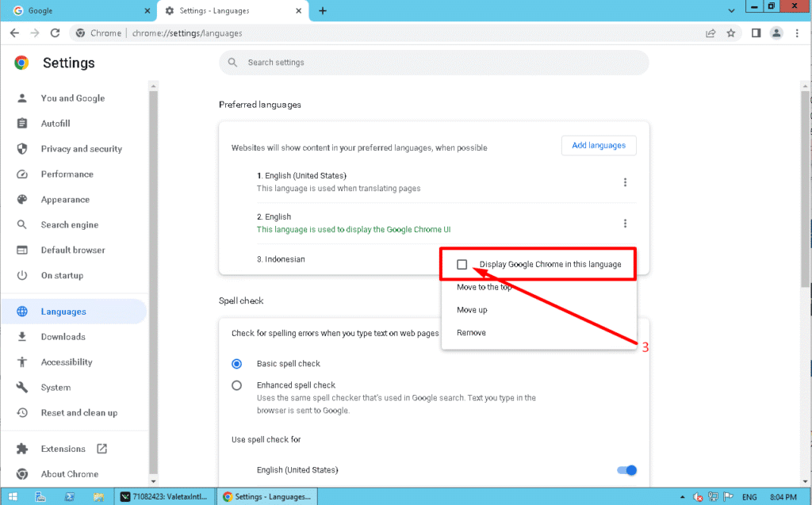Open File Explorer from the taskbar
This screenshot has height=505, width=812.
pos(98,497)
